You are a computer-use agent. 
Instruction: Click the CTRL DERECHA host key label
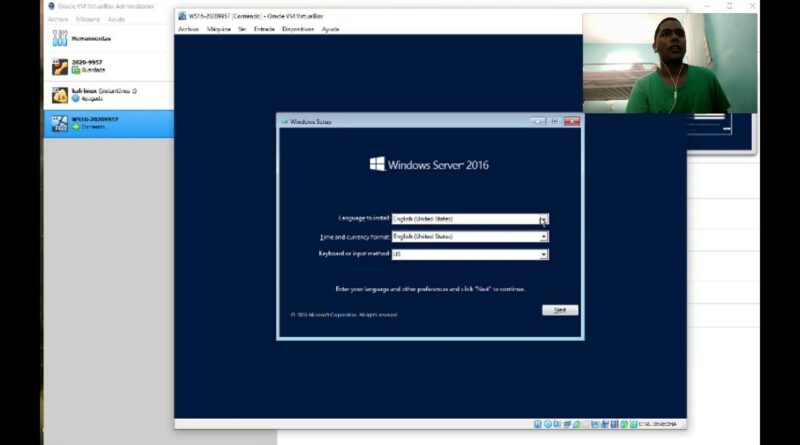(x=658, y=424)
